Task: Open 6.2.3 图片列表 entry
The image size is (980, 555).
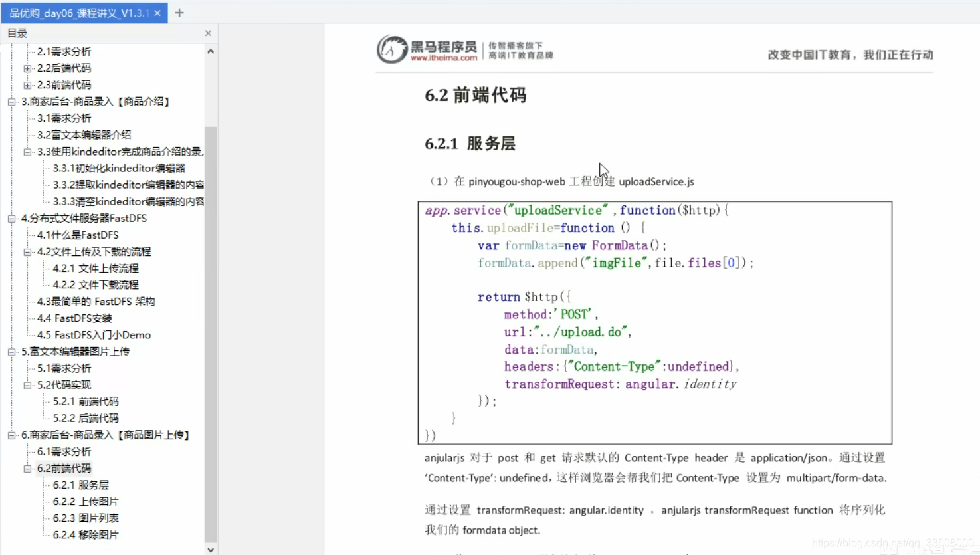Action: tap(86, 518)
